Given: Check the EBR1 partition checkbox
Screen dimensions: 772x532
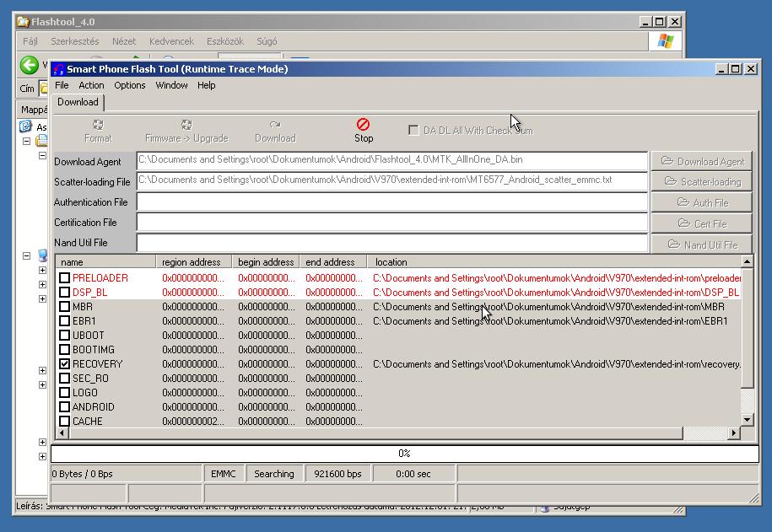Looking at the screenshot, I should (x=64, y=321).
